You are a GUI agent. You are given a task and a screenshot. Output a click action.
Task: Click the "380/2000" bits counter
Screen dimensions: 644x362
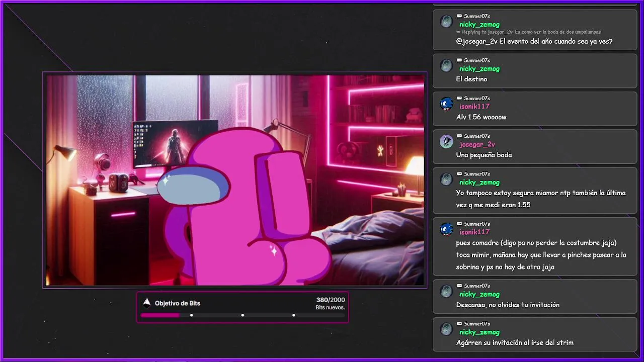tap(331, 300)
